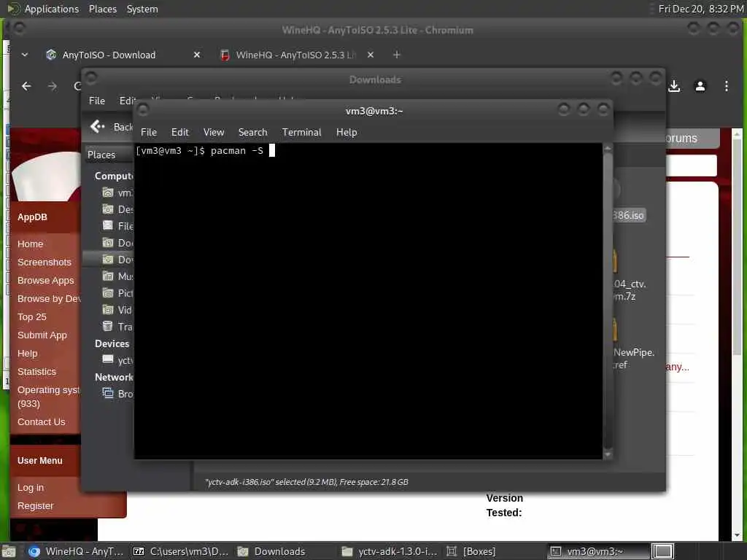Viewport: 747px width, 560px height.
Task: Open a new Chromium tab
Action: pyautogui.click(x=396, y=55)
